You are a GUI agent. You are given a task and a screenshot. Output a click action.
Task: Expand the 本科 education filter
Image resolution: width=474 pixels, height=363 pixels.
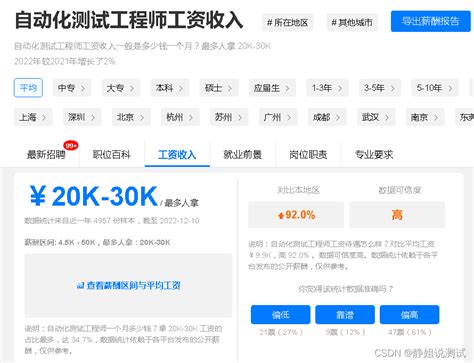[x=170, y=88]
